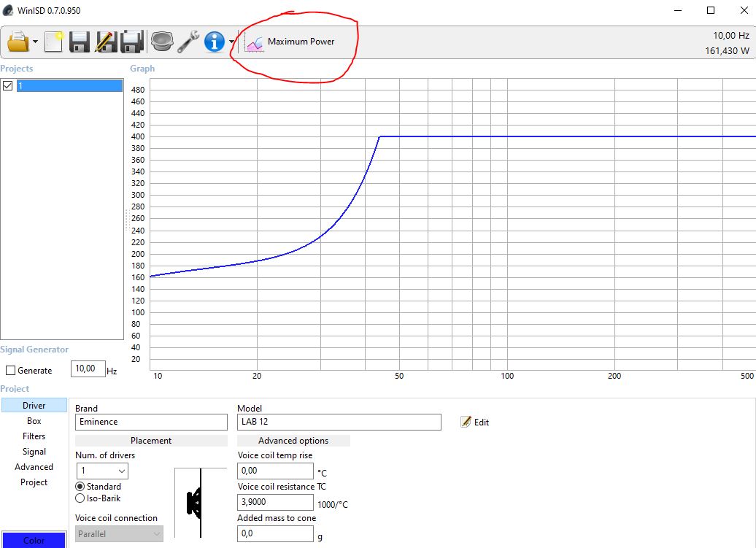
Task: Open the Maximum Power graph type selector
Action: [290, 42]
